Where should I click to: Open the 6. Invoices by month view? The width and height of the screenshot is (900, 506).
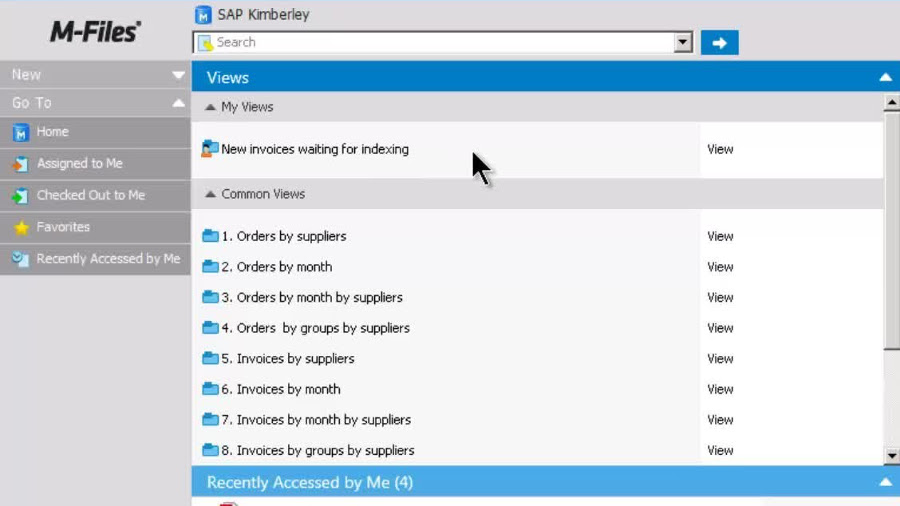pyautogui.click(x=281, y=389)
